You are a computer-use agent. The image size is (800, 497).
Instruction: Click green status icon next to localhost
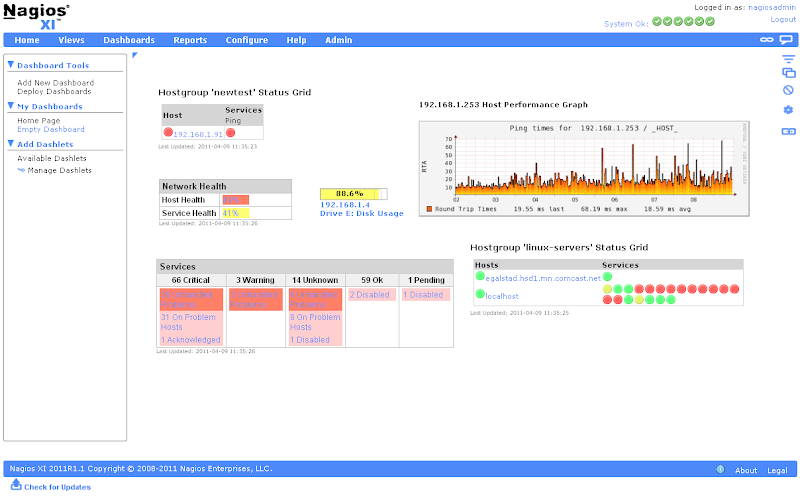(x=480, y=295)
